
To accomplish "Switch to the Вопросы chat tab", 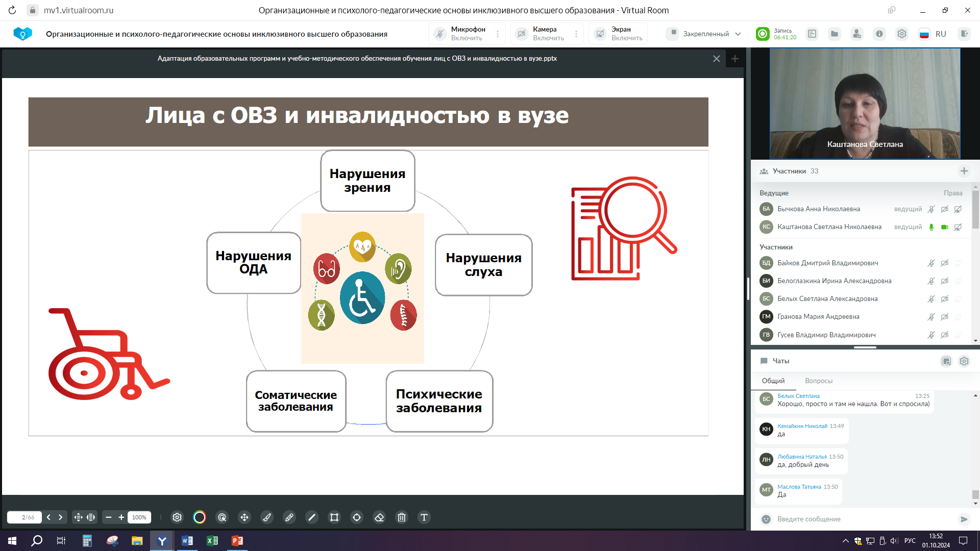I will point(818,381).
